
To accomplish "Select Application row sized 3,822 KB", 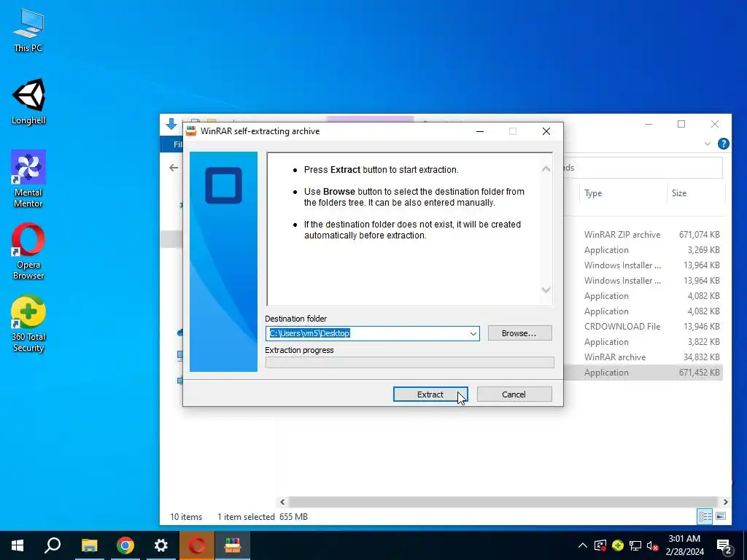I will click(x=643, y=342).
